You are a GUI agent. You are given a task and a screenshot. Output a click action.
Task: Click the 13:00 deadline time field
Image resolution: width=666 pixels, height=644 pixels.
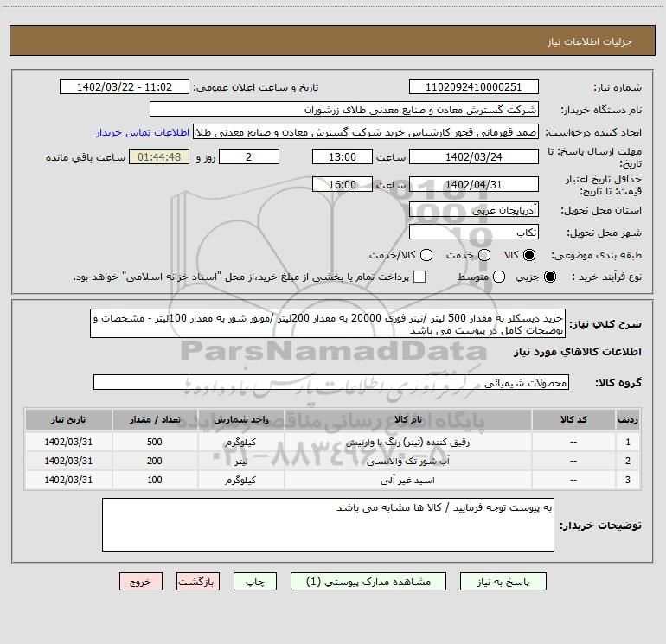pos(343,157)
